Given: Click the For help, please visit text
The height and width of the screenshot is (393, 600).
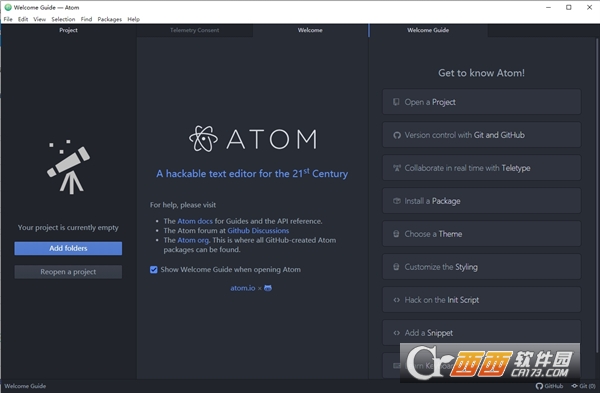Looking at the screenshot, I should pyautogui.click(x=183, y=205).
